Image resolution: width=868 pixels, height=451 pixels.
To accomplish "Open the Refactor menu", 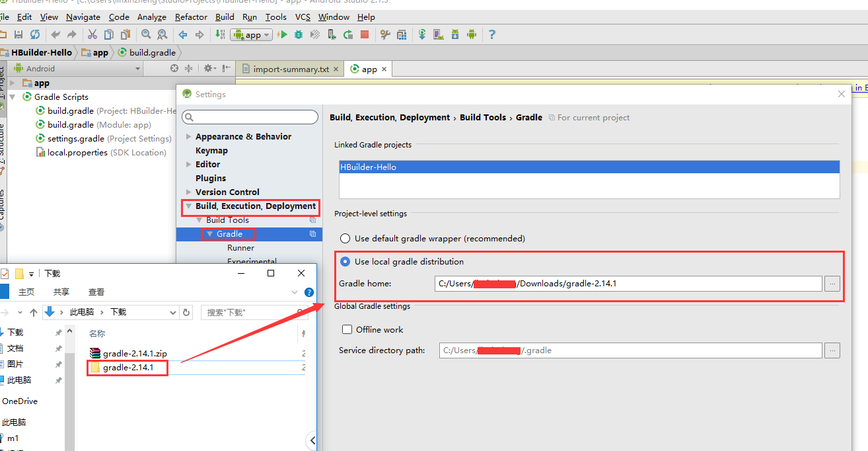I will pyautogui.click(x=191, y=17).
